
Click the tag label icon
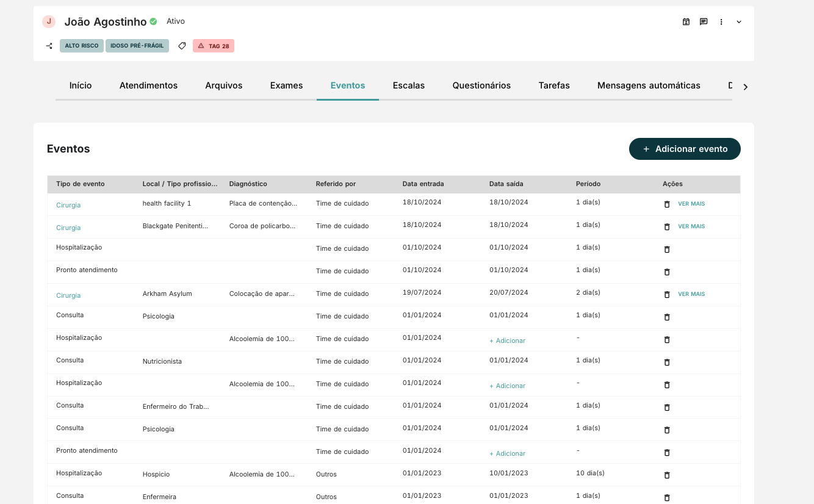(x=182, y=46)
